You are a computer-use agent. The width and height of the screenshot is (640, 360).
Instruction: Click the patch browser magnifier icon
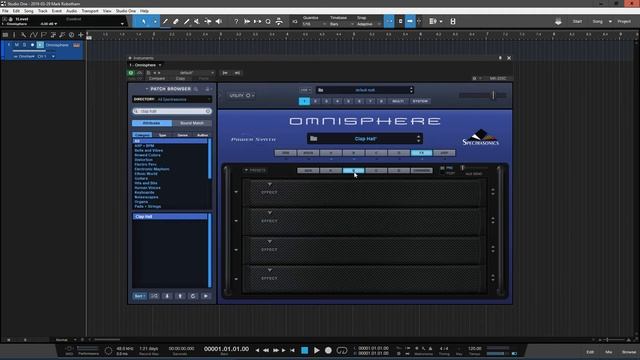point(196,89)
